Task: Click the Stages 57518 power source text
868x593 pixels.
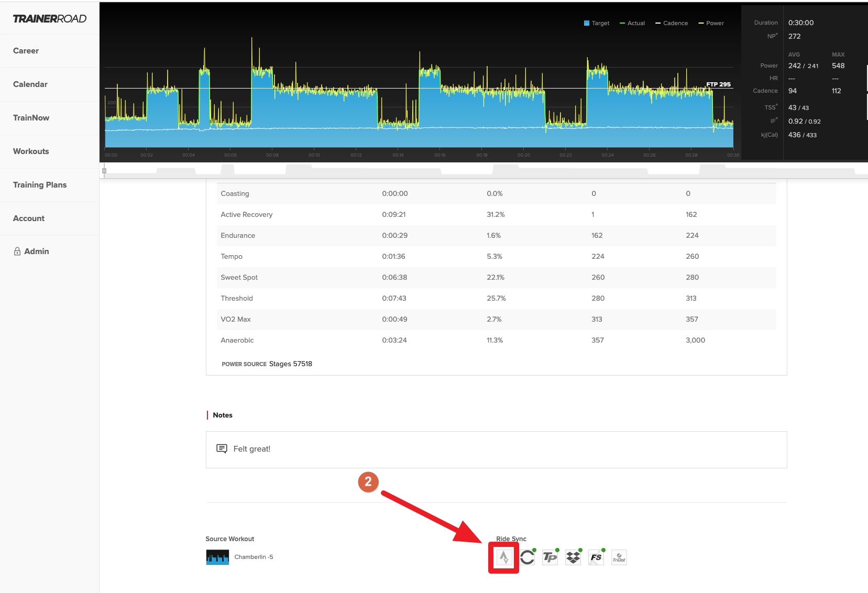Action: (x=291, y=364)
